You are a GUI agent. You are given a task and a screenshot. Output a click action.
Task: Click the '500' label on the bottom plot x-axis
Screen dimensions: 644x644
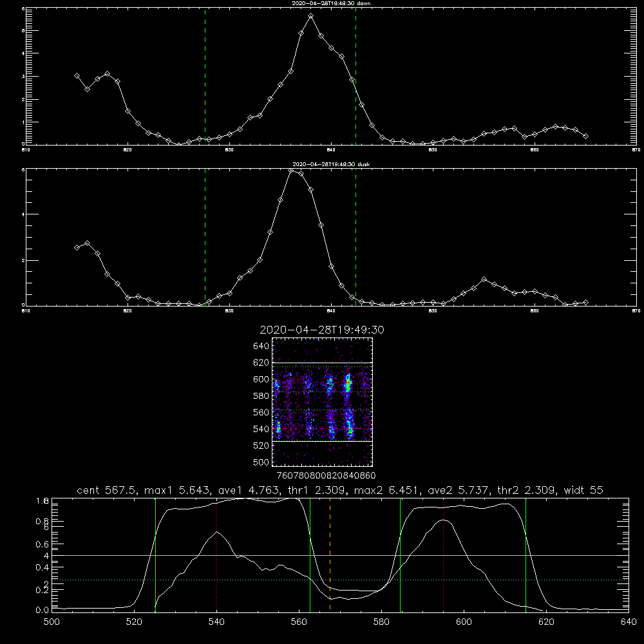(52, 621)
